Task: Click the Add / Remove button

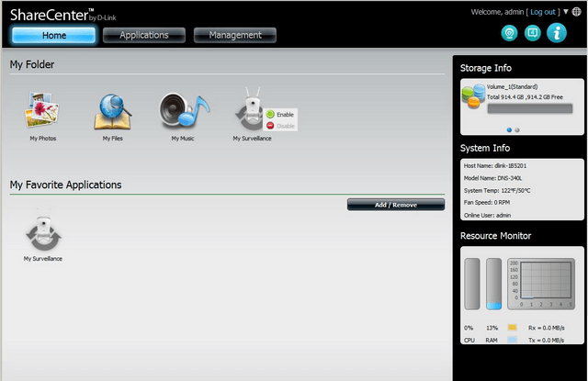Action: point(396,205)
